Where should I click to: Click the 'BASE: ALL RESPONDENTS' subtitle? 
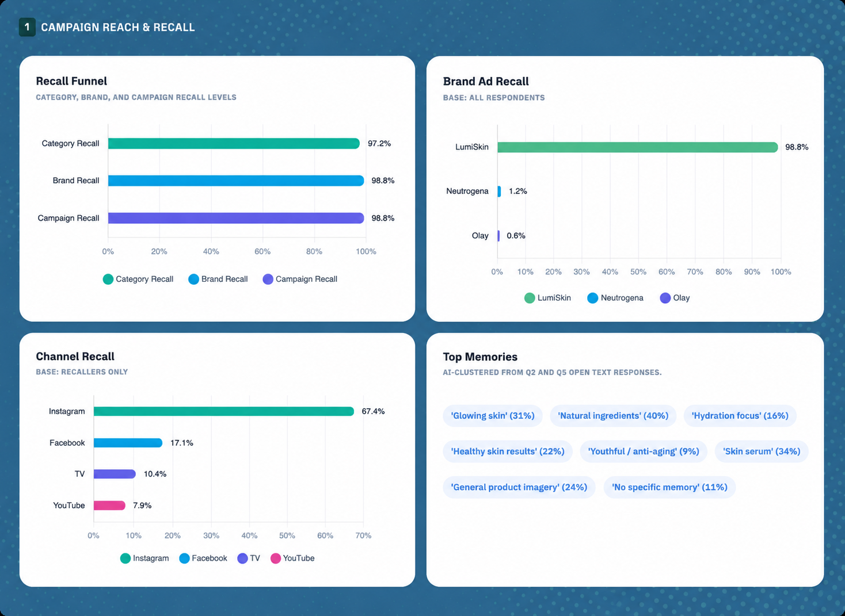pos(494,98)
